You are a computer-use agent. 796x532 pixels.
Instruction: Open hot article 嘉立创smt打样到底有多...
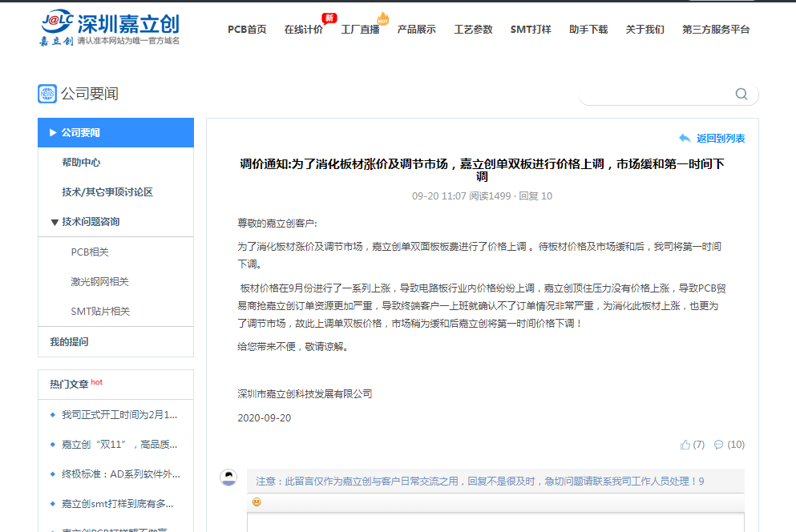click(117, 504)
